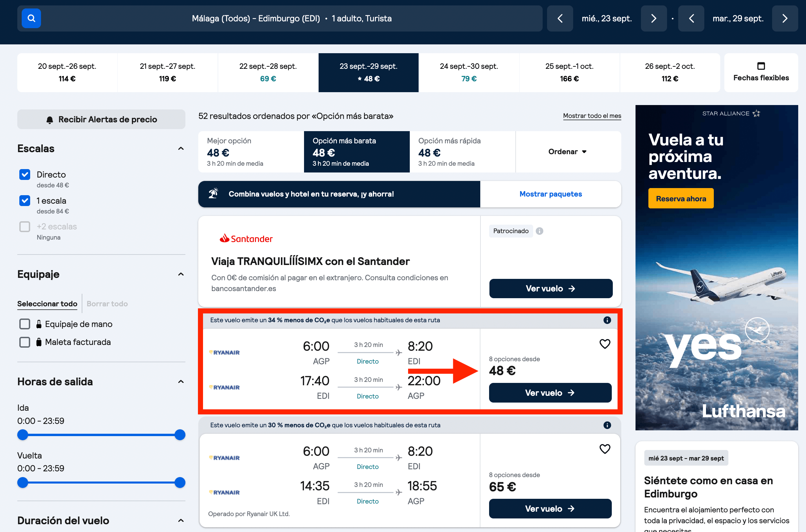Uncheck the Directo stops filter
The height and width of the screenshot is (532, 806).
coord(25,175)
